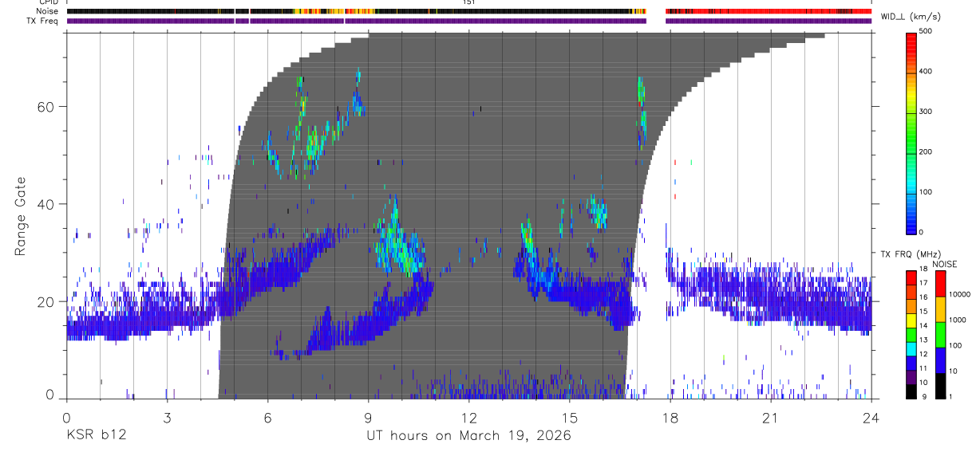The height and width of the screenshot is (452, 980).
Task: Click the '24' UT hour tick label
Action: click(871, 418)
